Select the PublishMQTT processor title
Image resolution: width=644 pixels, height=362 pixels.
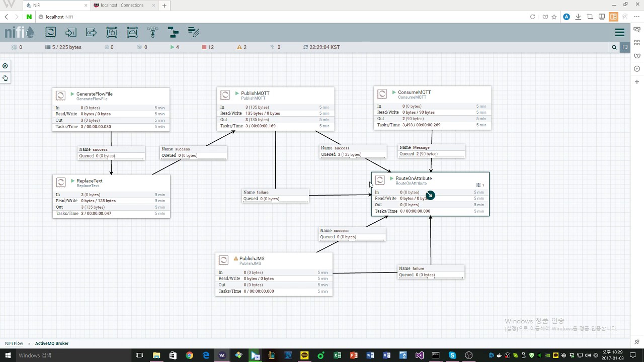point(255,94)
